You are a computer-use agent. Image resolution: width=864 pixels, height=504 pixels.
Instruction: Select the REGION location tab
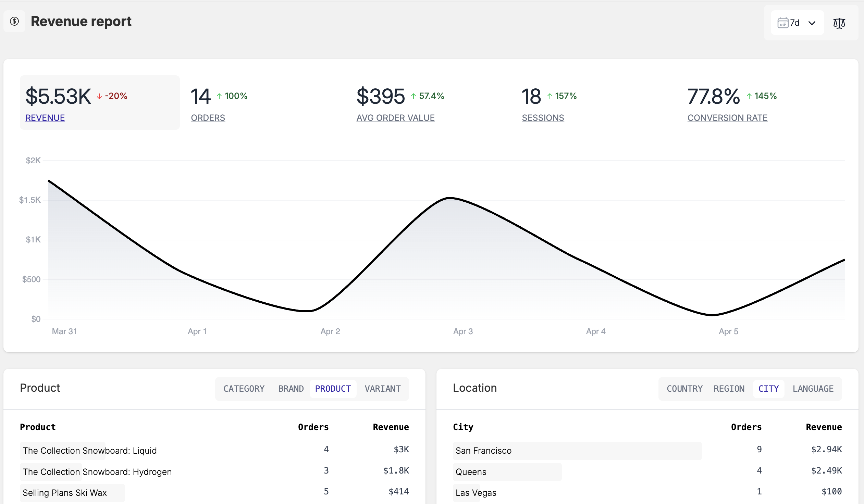coord(729,389)
